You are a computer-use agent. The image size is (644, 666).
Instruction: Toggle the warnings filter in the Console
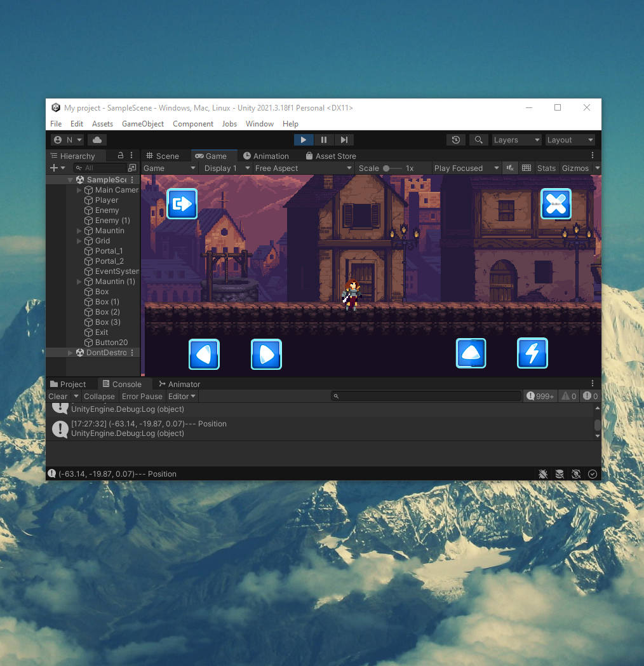point(569,397)
